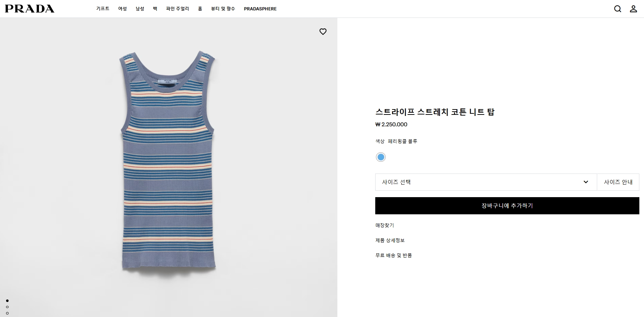This screenshot has height=317, width=644.
Task: Open the 사이즈 안내 size guide
Action: [x=618, y=182]
